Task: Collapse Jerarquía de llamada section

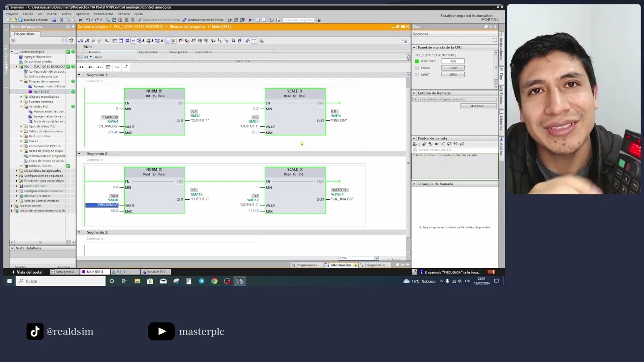Action: click(414, 184)
